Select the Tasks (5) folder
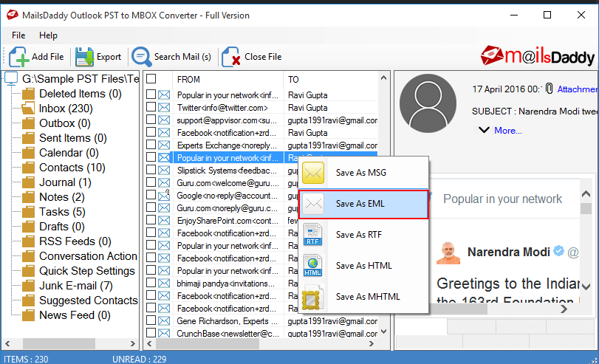 click(x=62, y=212)
